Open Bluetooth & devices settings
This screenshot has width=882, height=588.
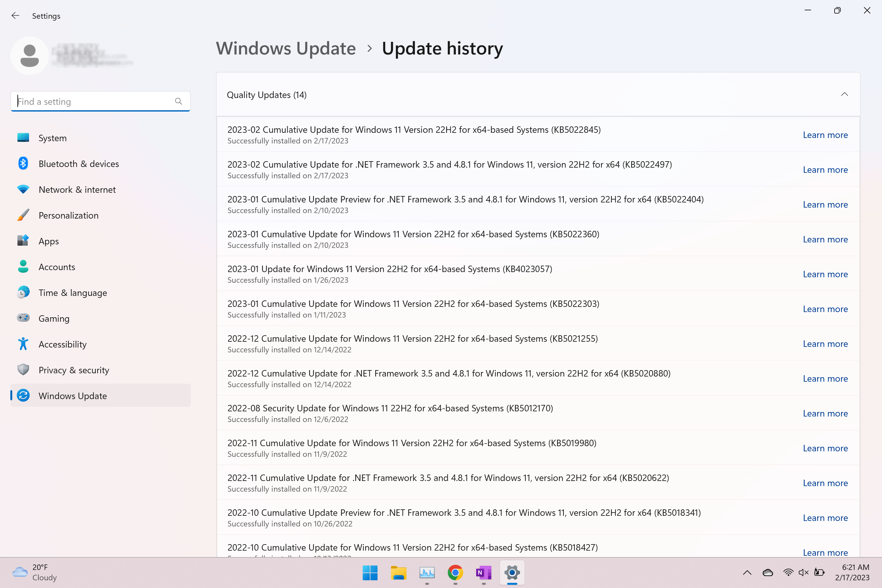(x=78, y=164)
